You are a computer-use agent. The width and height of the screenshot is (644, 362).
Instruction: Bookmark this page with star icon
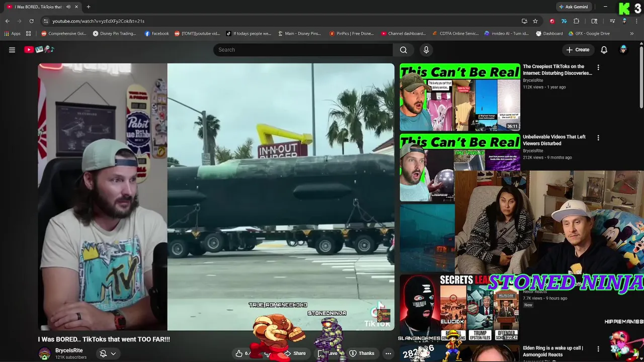coord(535,21)
